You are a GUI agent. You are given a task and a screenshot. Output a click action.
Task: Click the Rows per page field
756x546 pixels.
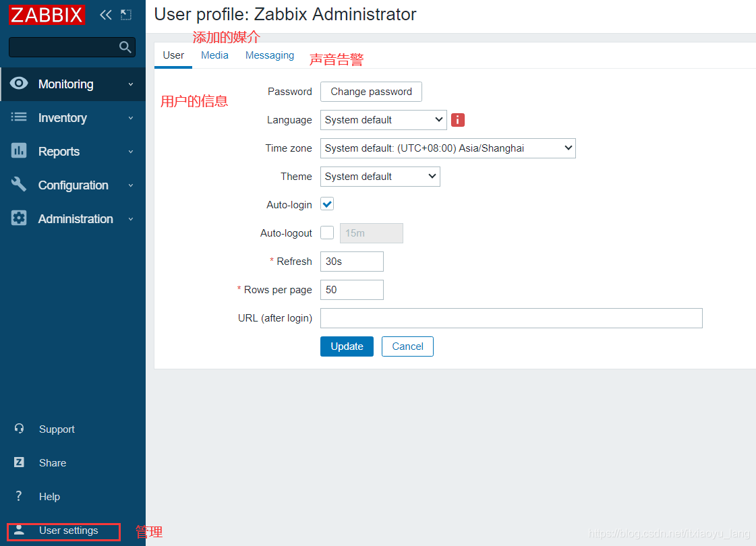point(352,290)
